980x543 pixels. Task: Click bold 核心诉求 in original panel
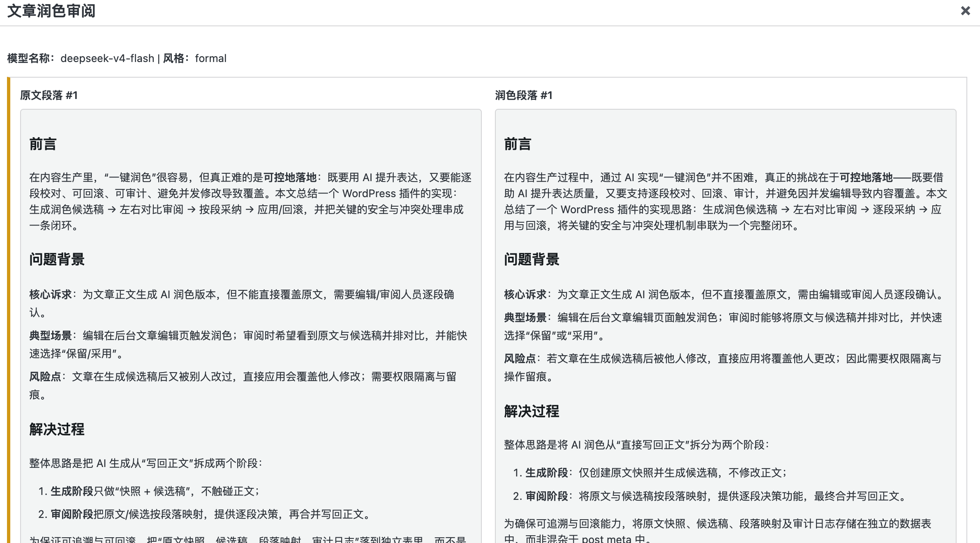click(x=50, y=295)
